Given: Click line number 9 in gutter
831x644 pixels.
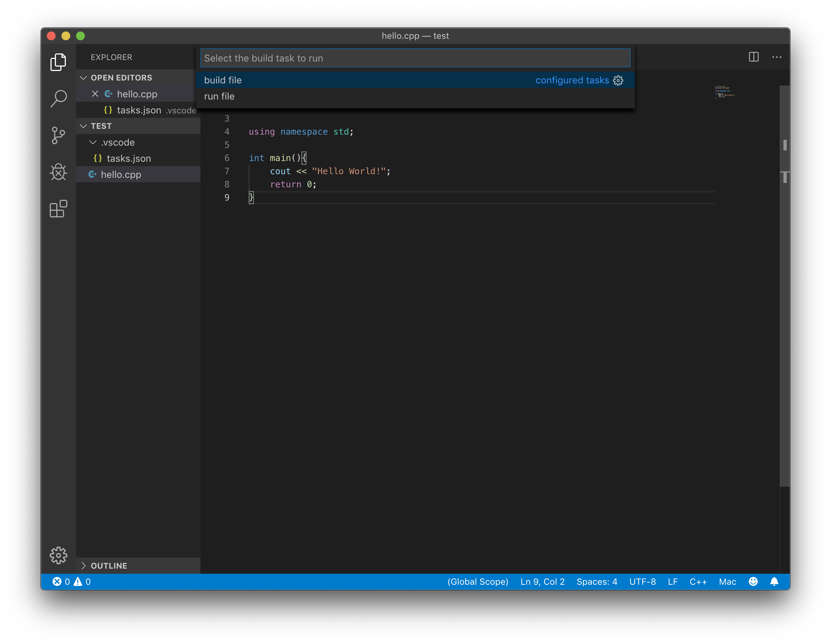Looking at the screenshot, I should click(x=227, y=198).
